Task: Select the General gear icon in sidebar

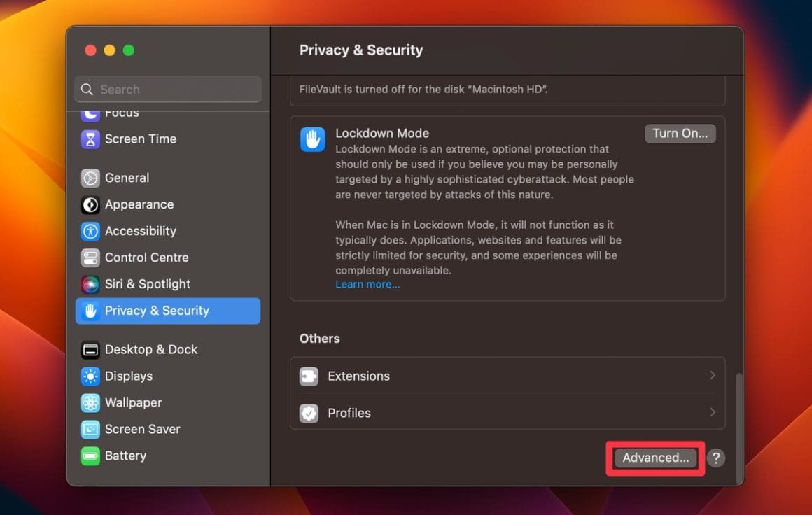Action: 90,178
